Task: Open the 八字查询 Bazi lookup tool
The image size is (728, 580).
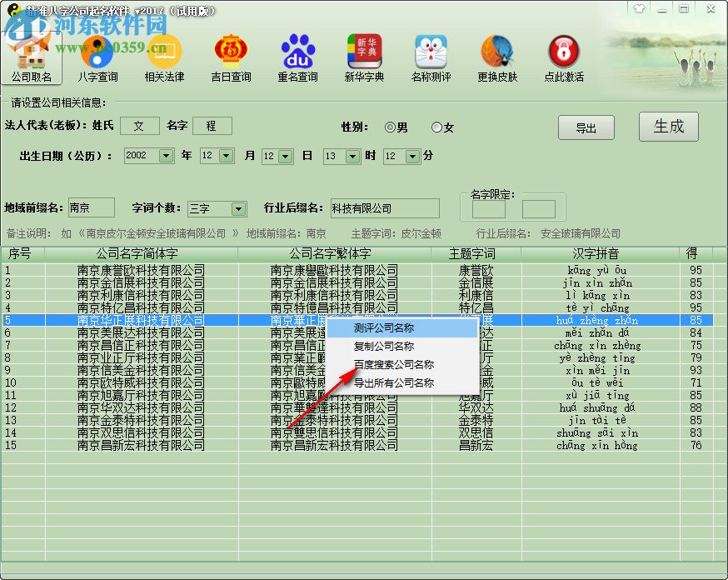Action: click(x=98, y=56)
